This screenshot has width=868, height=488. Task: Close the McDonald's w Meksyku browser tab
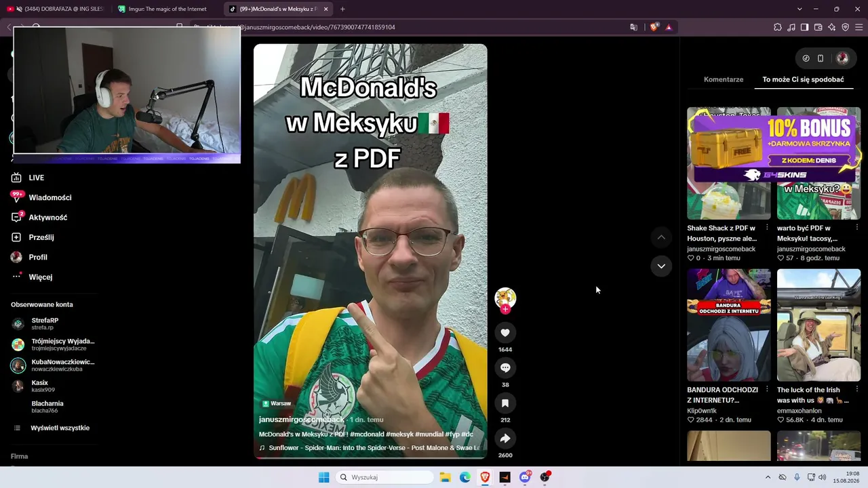[326, 9]
